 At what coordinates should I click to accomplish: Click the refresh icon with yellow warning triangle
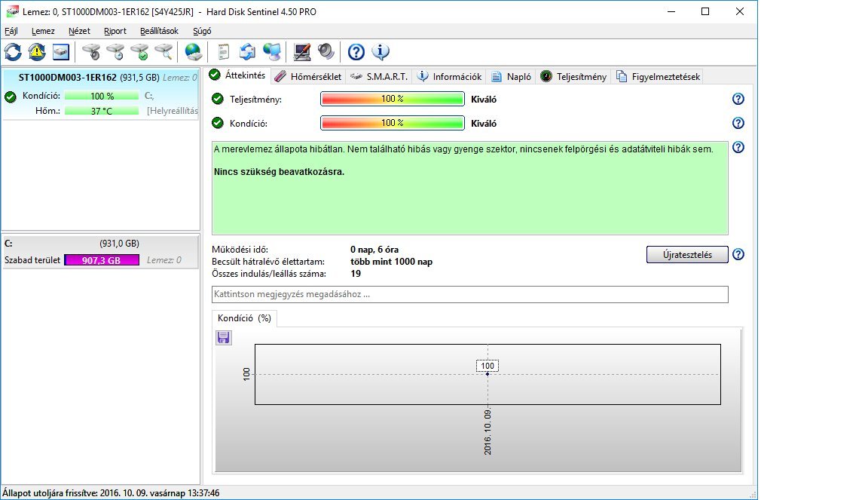[37, 52]
